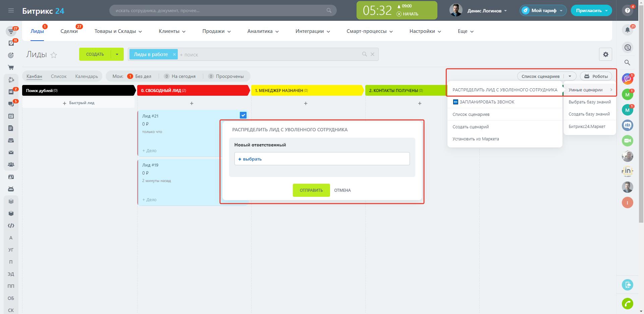Screen dimensions: 644x314
Task: Open the arrow next to СОЗДАТЬ button
Action: click(117, 54)
